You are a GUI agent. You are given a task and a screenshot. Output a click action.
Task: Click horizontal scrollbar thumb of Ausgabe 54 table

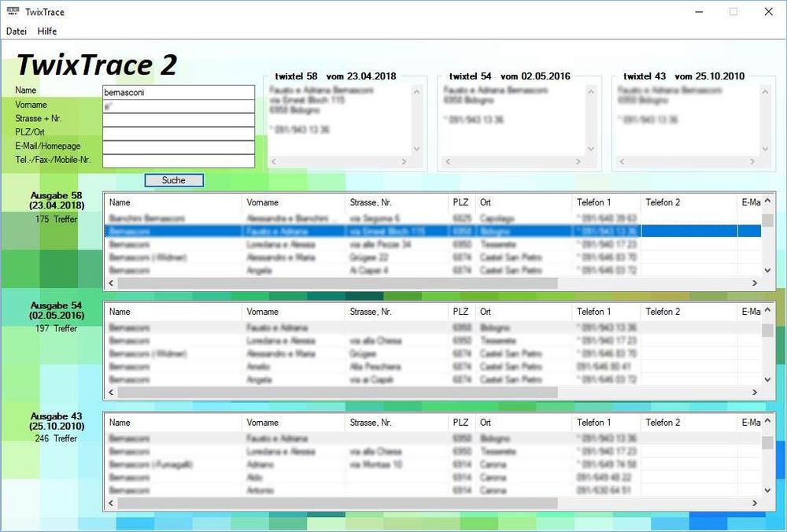(338, 393)
